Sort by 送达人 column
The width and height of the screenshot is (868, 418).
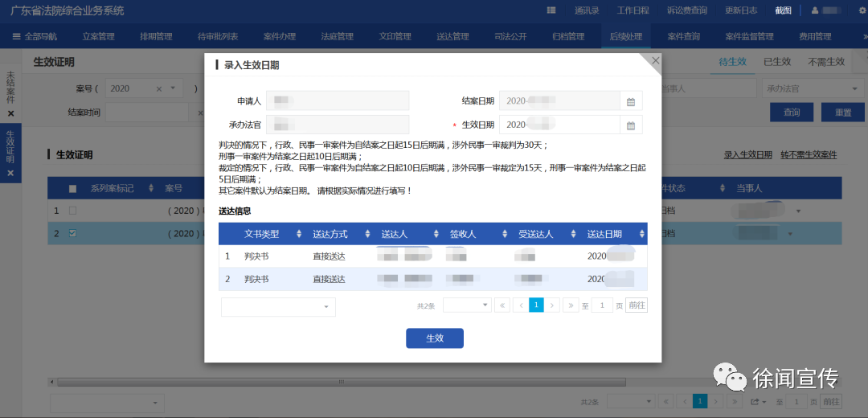(436, 234)
